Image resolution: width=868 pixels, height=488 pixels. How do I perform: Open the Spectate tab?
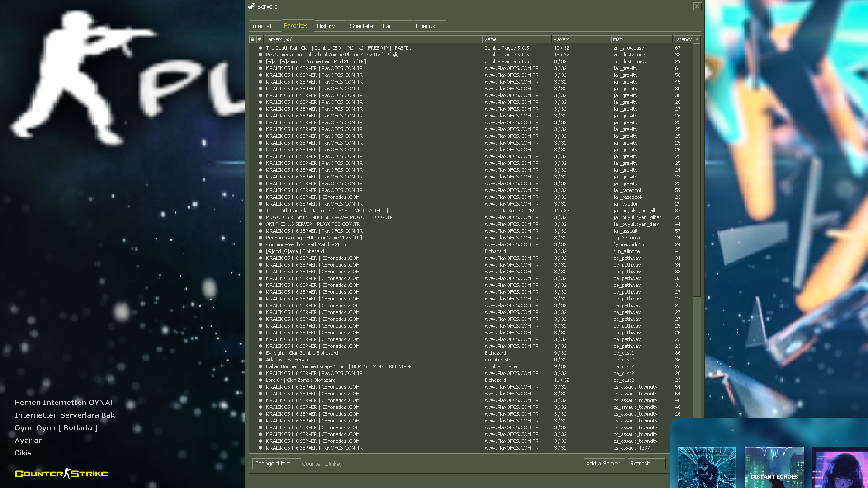click(x=363, y=26)
